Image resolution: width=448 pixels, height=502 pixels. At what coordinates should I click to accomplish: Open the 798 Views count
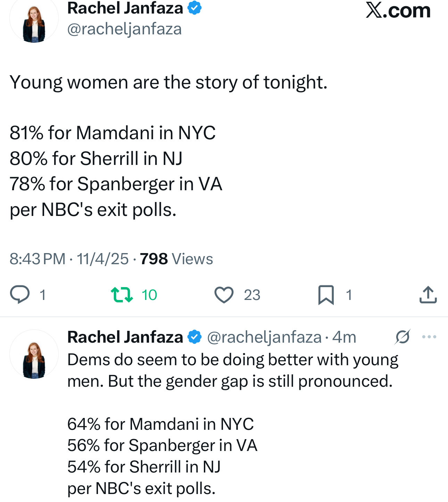pos(176,259)
